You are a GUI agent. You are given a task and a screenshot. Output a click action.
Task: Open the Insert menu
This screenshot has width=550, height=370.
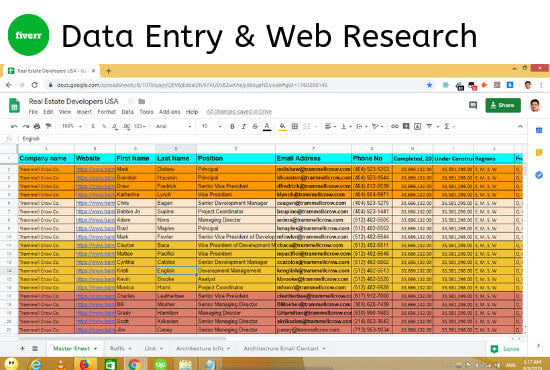click(x=84, y=112)
